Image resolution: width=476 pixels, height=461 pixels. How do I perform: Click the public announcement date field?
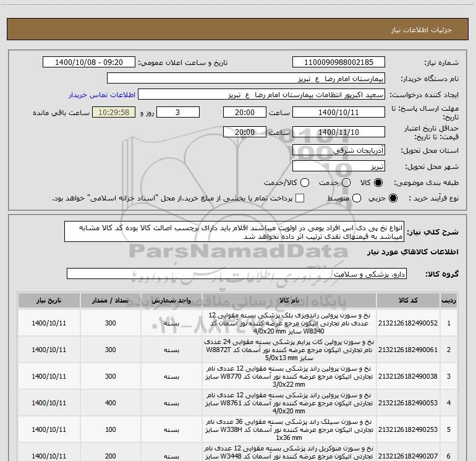pyautogui.click(x=89, y=62)
